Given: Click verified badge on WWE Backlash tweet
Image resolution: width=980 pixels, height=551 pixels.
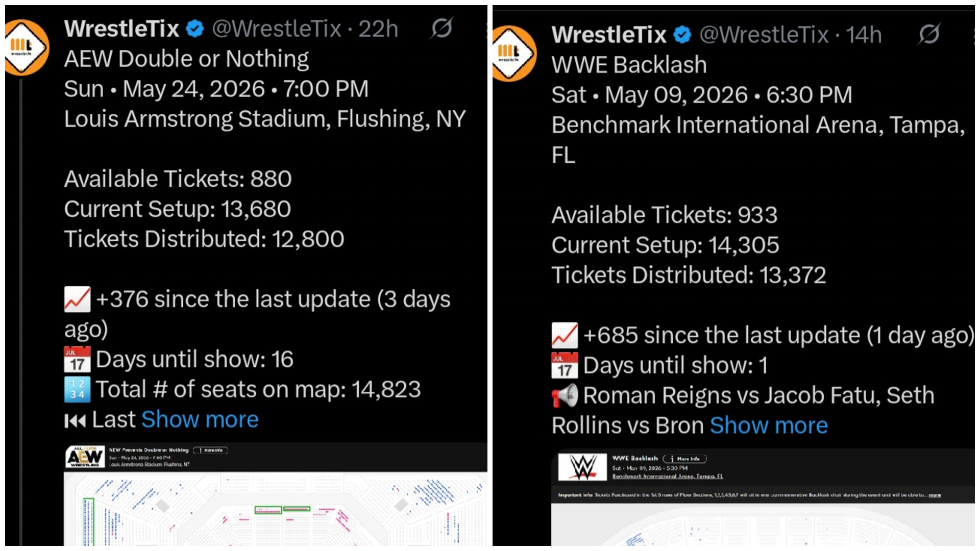Looking at the screenshot, I should click(x=682, y=35).
